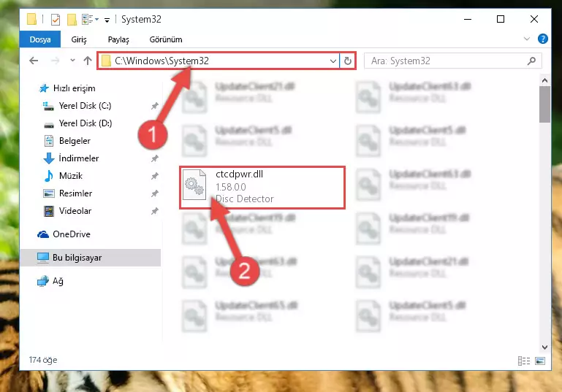Open Belgeler folder in sidebar
The height and width of the screenshot is (392, 562).
tap(75, 141)
